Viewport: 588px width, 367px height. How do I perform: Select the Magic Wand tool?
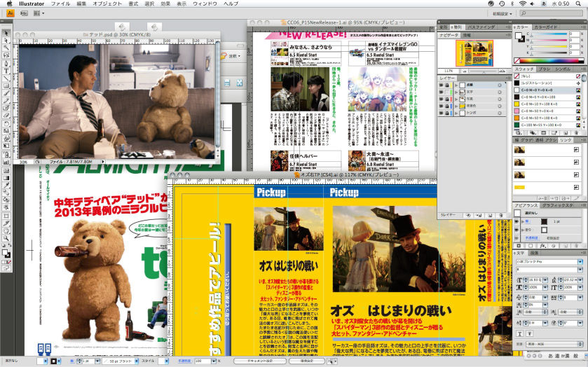tap(6, 48)
